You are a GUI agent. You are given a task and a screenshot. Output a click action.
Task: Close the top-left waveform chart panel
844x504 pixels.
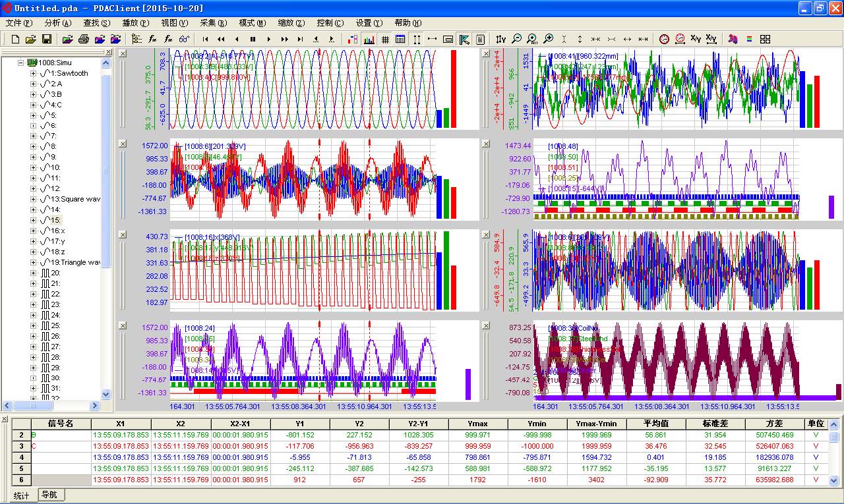[x=123, y=53]
